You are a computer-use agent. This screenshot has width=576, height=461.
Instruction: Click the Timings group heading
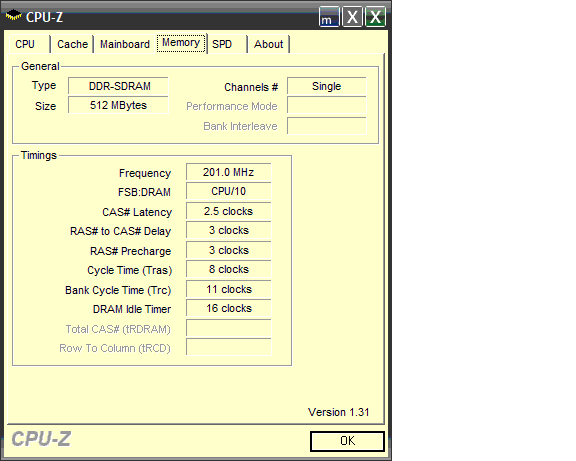pyautogui.click(x=39, y=155)
